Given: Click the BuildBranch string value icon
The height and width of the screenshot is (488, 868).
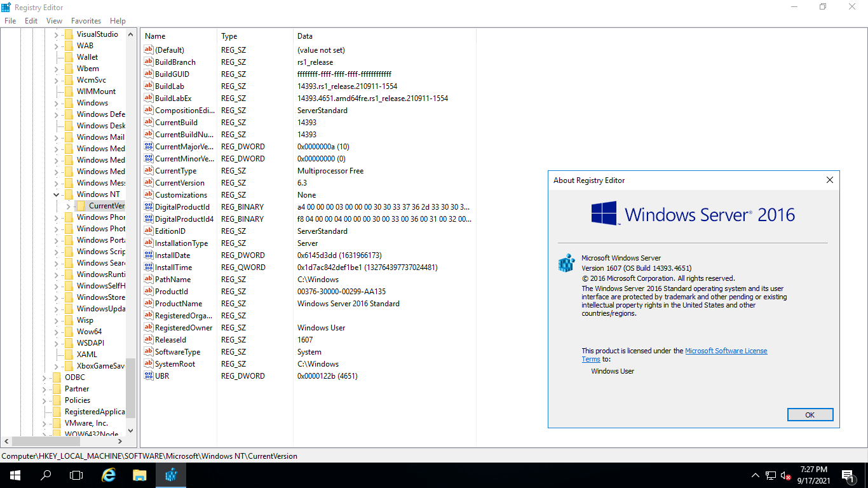Looking at the screenshot, I should click(149, 62).
